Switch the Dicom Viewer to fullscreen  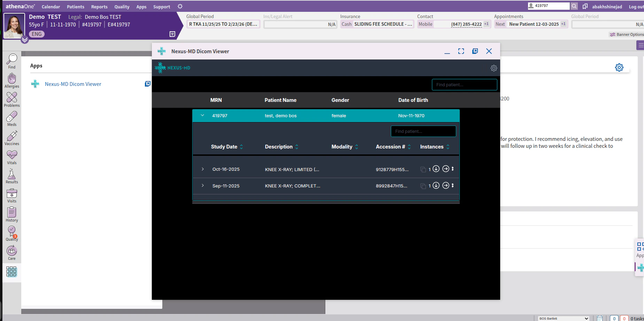click(461, 51)
